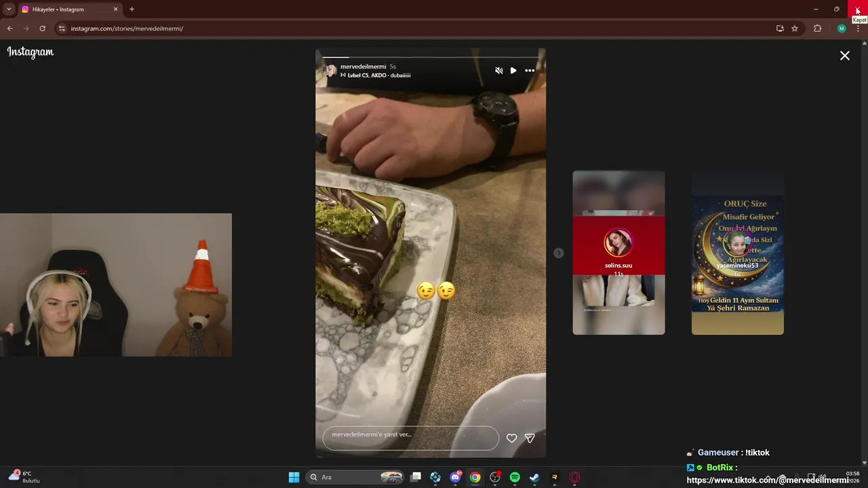Open the weather widget showing 6°C

tap(25, 477)
